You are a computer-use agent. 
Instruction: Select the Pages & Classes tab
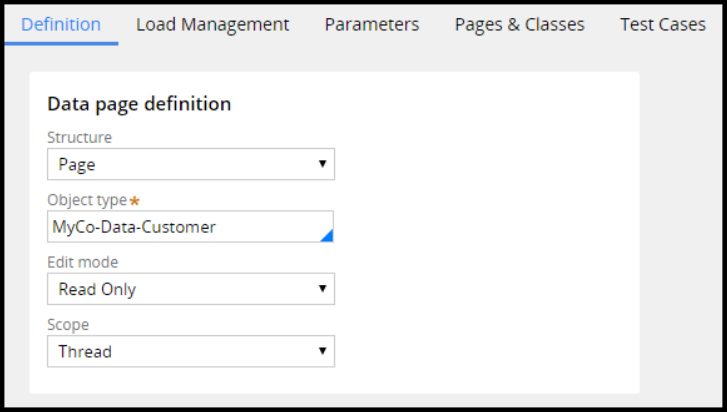pos(519,24)
